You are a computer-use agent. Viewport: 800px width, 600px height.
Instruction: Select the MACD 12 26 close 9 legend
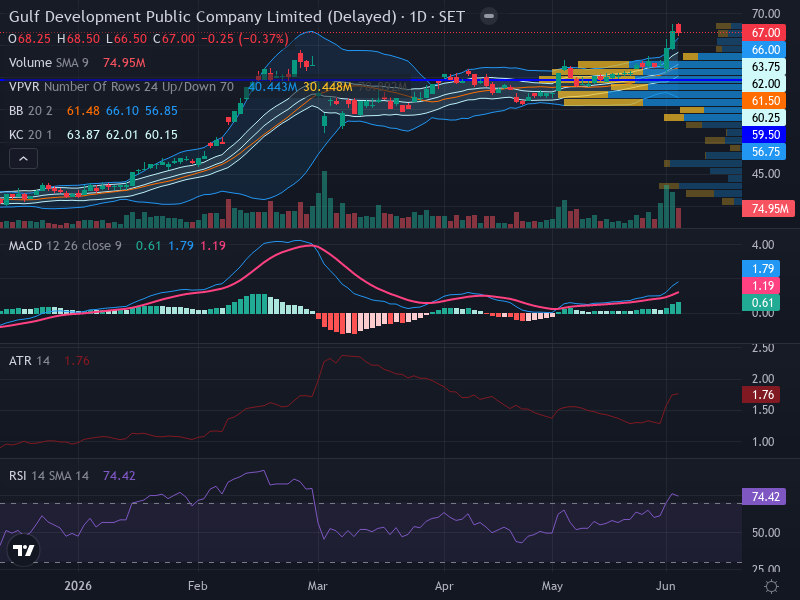point(65,246)
